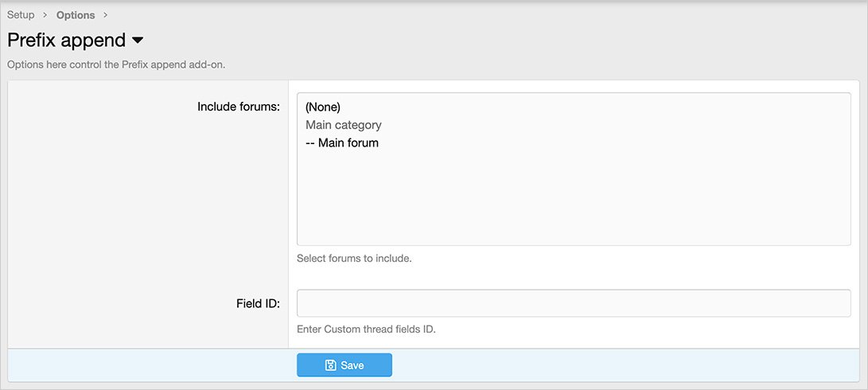Click the 'Enter Custom thread fields ID.' hint
The image size is (868, 390).
click(x=367, y=329)
